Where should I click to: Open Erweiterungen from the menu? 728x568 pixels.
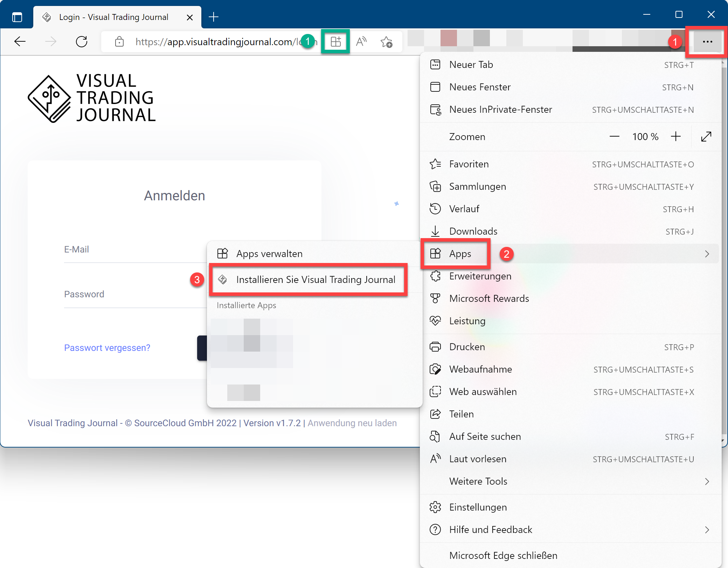click(x=570, y=276)
